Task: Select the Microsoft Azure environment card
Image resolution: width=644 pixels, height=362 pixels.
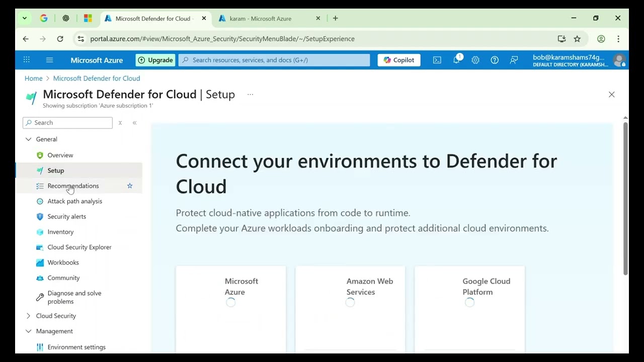Action: click(x=231, y=309)
